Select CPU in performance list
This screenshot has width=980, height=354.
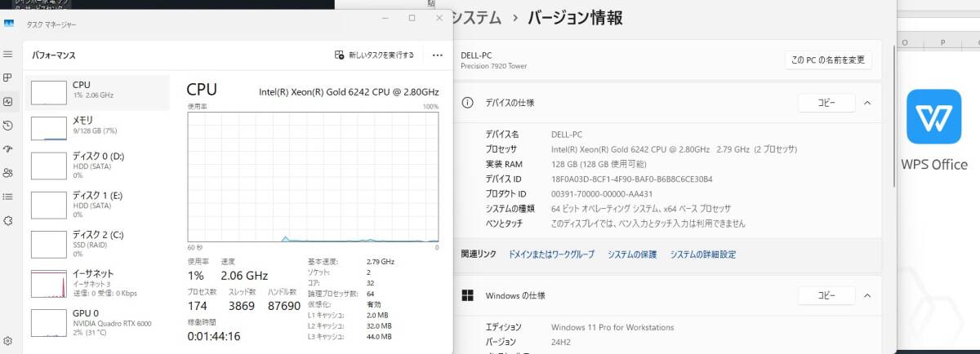point(98,93)
